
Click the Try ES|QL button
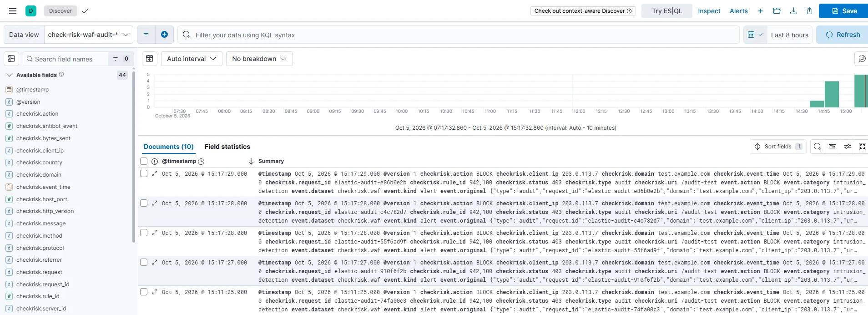tap(667, 11)
